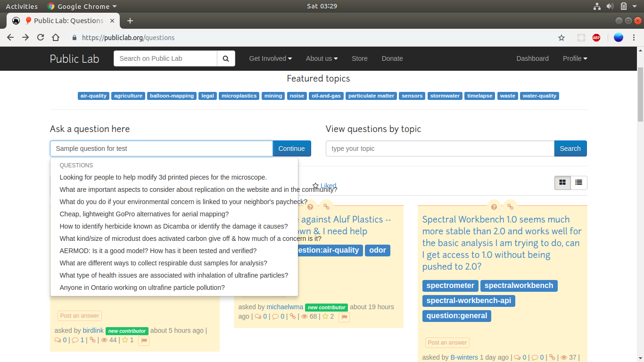The height and width of the screenshot is (362, 644).
Task: Open the B-winters user profile link
Action: click(464, 357)
